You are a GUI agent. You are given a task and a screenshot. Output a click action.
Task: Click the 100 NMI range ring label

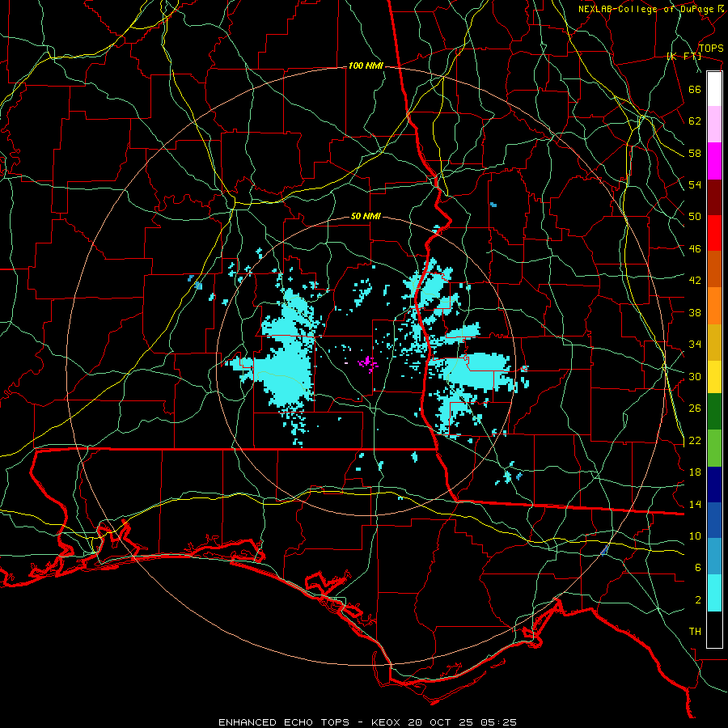click(366, 66)
